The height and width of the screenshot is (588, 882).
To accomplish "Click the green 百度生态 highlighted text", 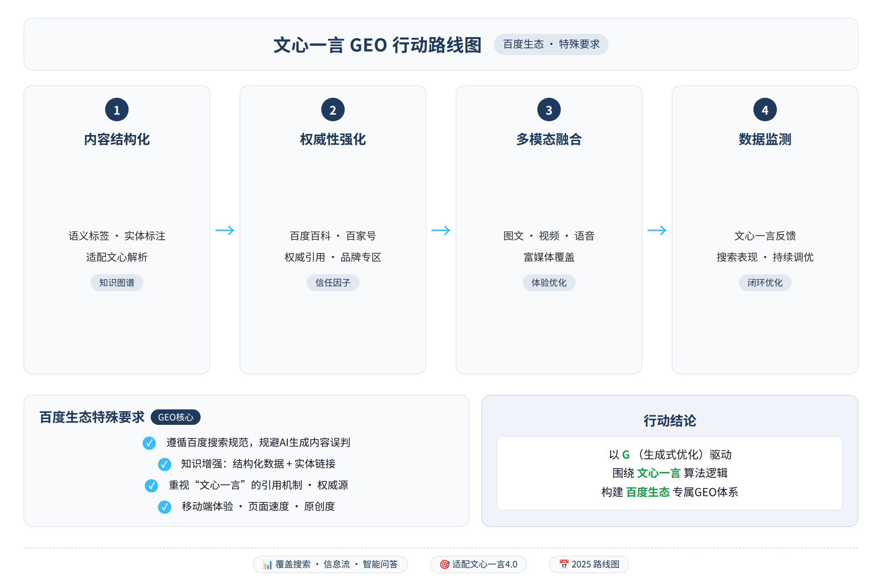I will click(x=648, y=492).
